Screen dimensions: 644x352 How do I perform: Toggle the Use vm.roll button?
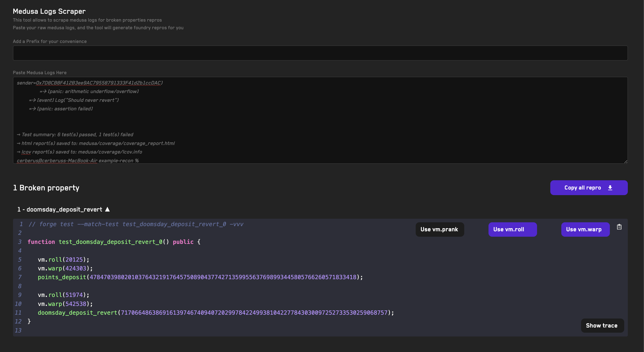(x=513, y=229)
